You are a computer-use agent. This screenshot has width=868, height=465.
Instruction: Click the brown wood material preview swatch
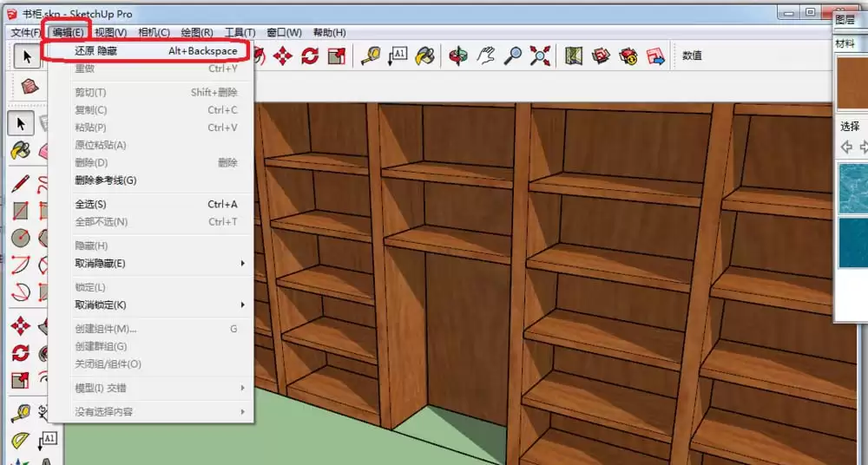pos(852,83)
